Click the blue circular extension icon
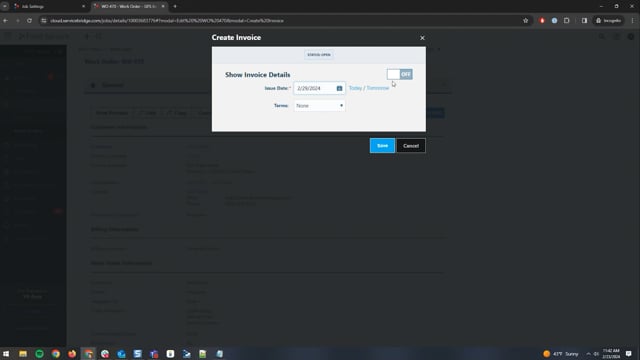640x360 pixels. [x=554, y=20]
